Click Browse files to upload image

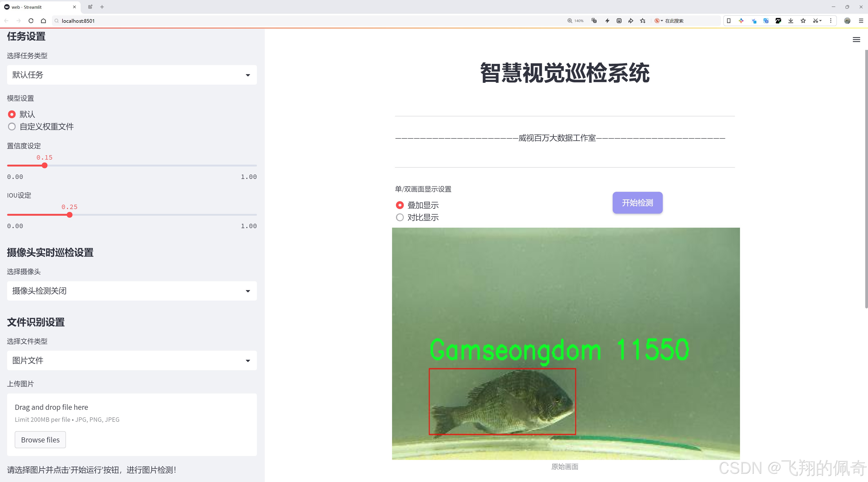point(40,439)
